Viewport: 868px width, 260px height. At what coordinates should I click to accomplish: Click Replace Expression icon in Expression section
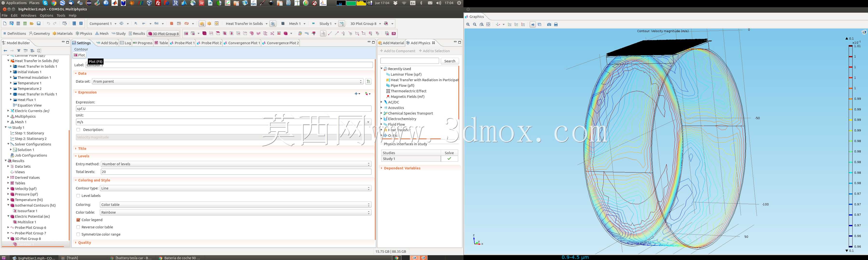coord(368,94)
